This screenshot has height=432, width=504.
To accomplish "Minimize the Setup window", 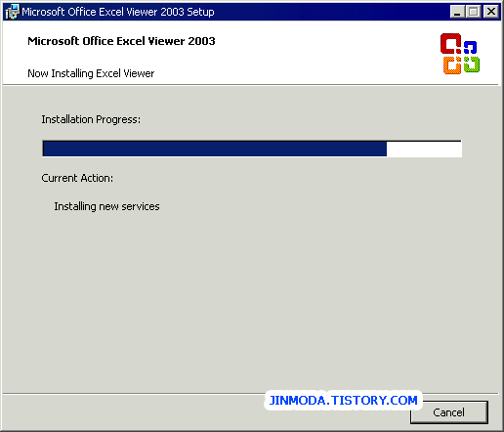I will pos(457,12).
